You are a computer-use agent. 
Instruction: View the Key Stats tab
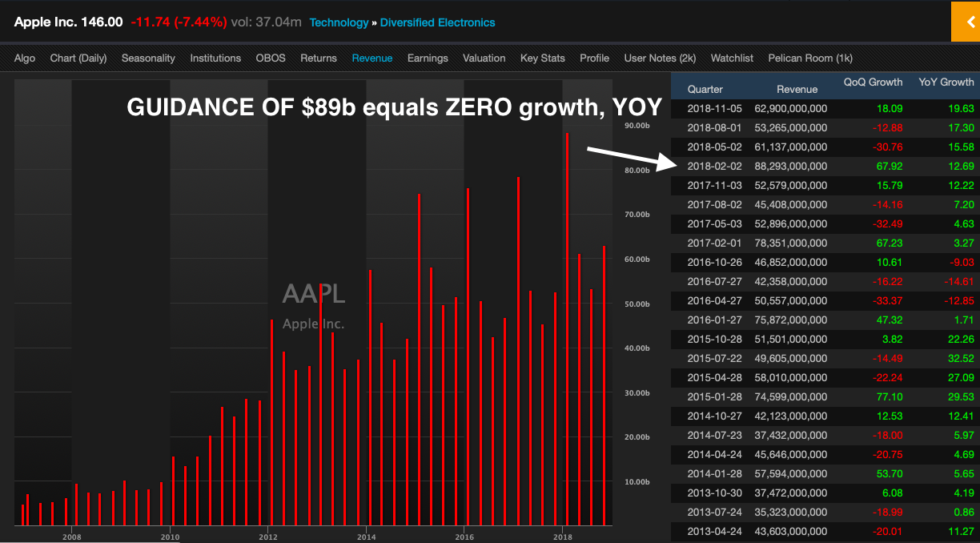coord(543,58)
